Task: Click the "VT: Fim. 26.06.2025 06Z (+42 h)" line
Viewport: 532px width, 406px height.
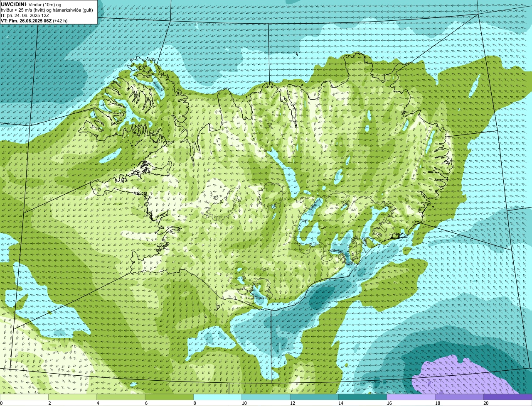Action: pyautogui.click(x=34, y=21)
